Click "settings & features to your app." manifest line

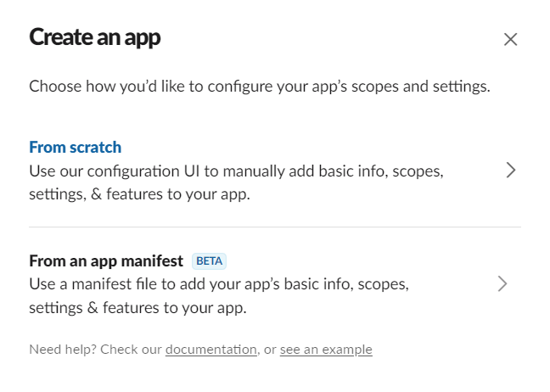click(x=137, y=308)
